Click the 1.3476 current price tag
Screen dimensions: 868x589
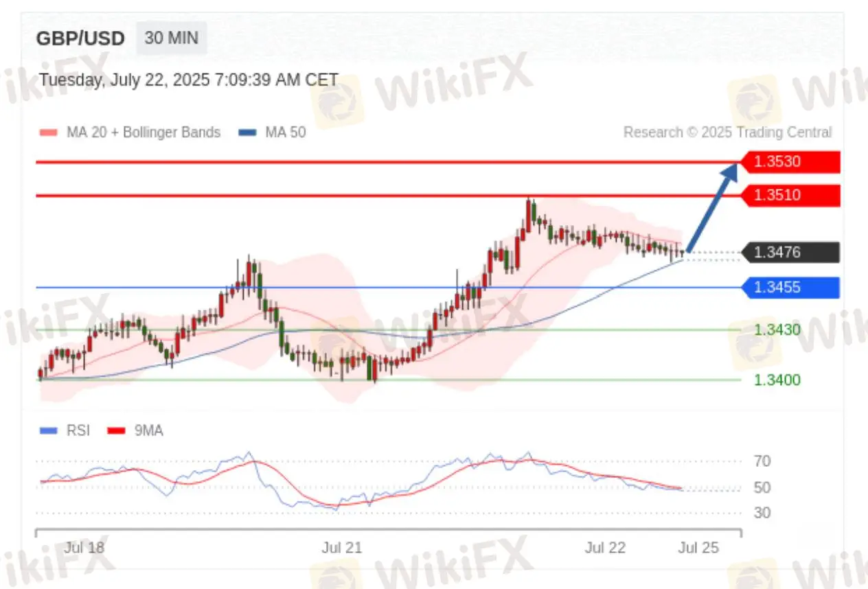[790, 252]
